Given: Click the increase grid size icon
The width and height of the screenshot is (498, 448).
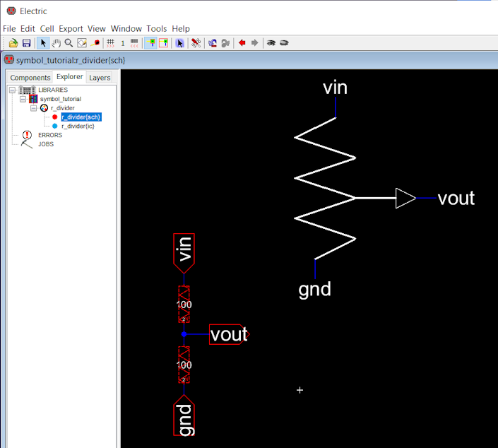Looking at the screenshot, I should tap(134, 43).
